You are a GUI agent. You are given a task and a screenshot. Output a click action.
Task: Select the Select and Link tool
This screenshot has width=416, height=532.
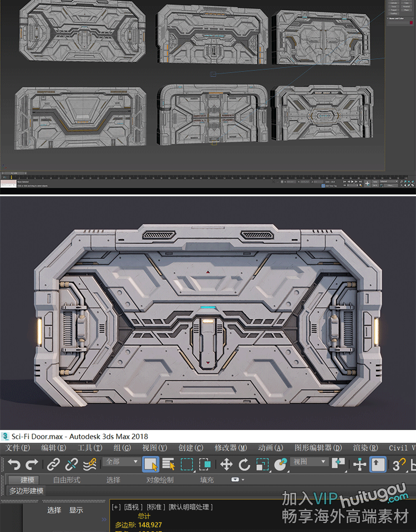pos(53,464)
